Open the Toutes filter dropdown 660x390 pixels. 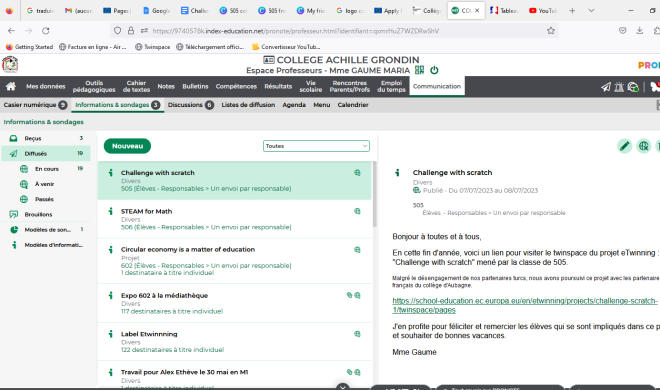pos(316,146)
